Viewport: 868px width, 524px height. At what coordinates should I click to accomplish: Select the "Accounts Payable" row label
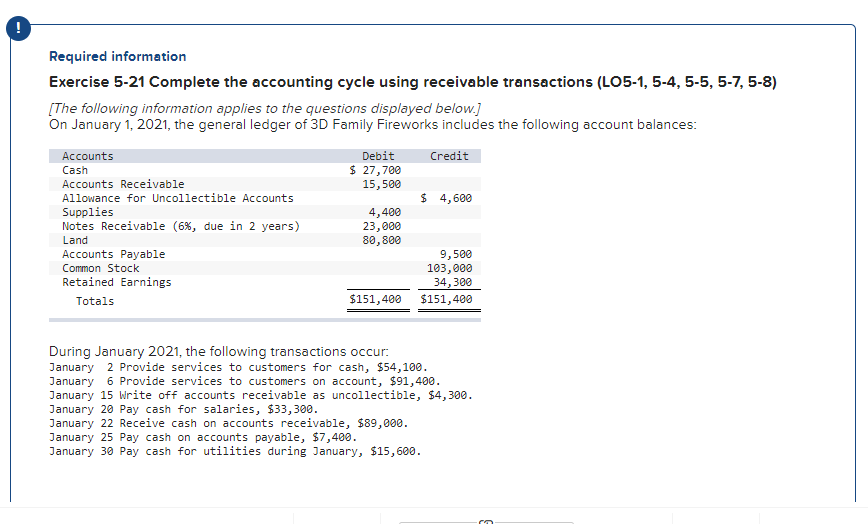click(x=113, y=254)
